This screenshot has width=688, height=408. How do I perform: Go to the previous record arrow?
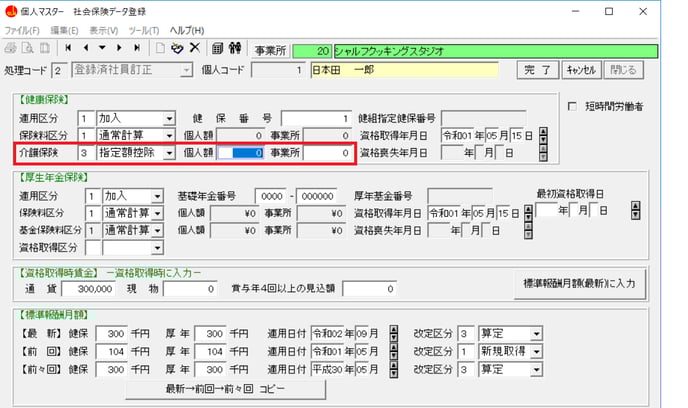pos(86,48)
